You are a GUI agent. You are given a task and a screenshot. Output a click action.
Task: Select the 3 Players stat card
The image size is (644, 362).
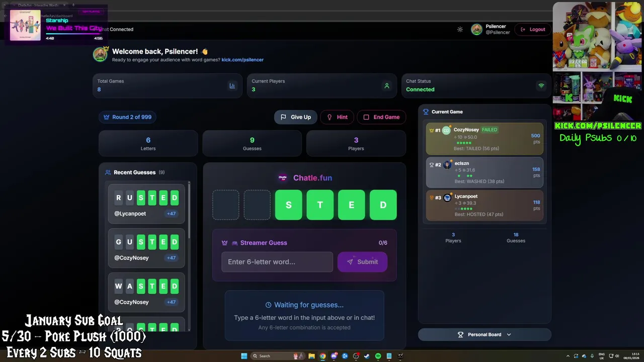[356, 143]
